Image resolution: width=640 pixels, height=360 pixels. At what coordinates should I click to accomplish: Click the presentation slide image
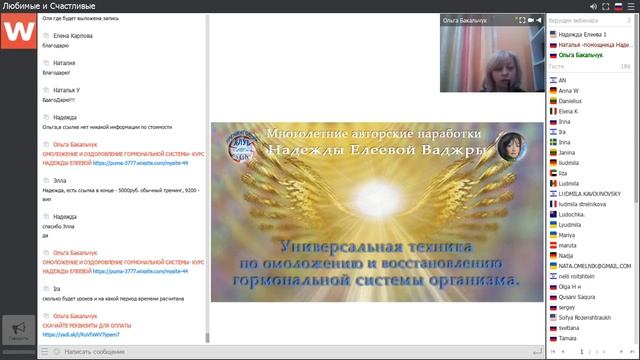pyautogui.click(x=377, y=212)
